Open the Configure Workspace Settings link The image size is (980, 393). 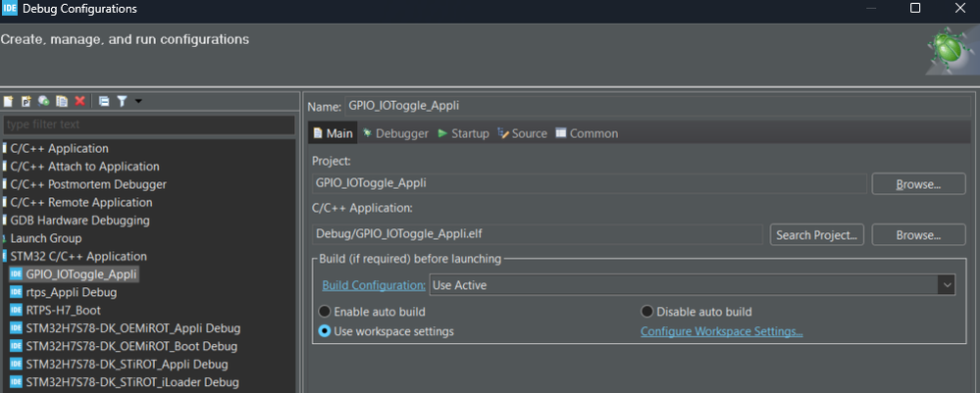coord(721,331)
